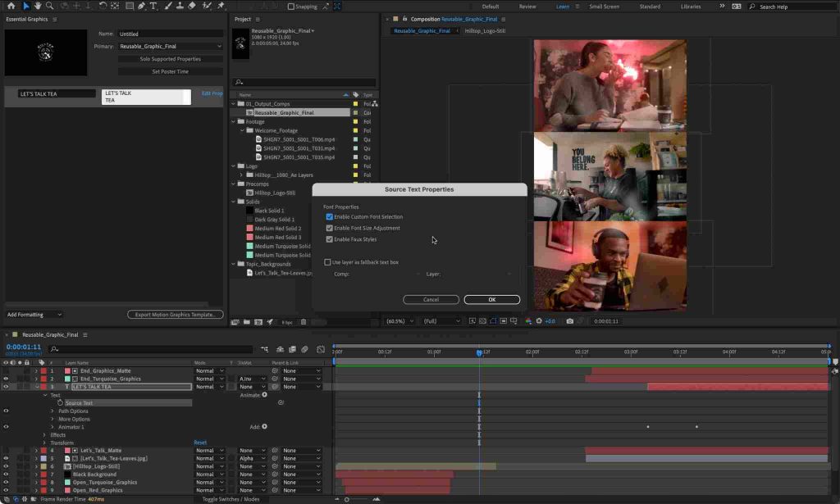This screenshot has width=840, height=504.
Task: Expand the Hilltop__1080_Ae Layers folder
Action: (x=242, y=175)
